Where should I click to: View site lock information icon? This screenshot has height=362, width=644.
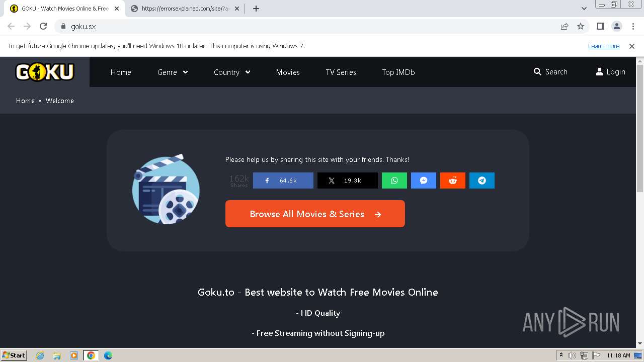(63, 27)
